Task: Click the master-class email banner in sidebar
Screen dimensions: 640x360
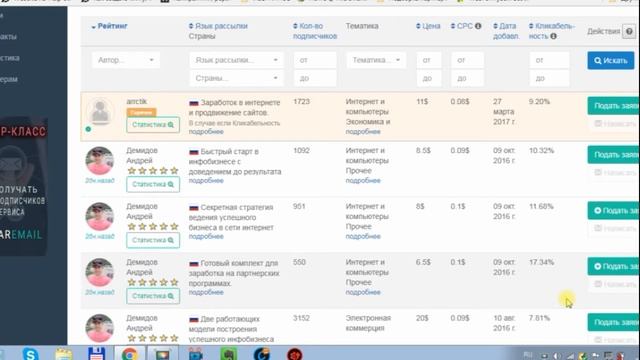Action: coord(23,187)
